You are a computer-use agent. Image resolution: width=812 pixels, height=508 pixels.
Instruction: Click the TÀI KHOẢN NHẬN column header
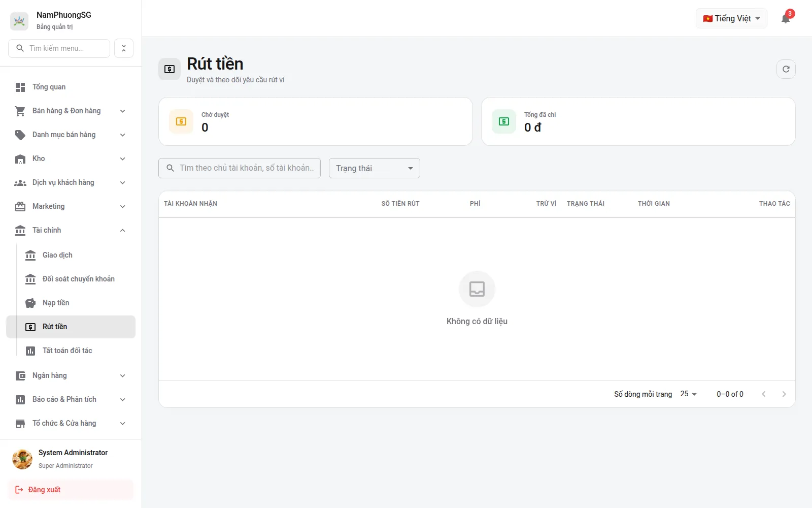(x=190, y=204)
